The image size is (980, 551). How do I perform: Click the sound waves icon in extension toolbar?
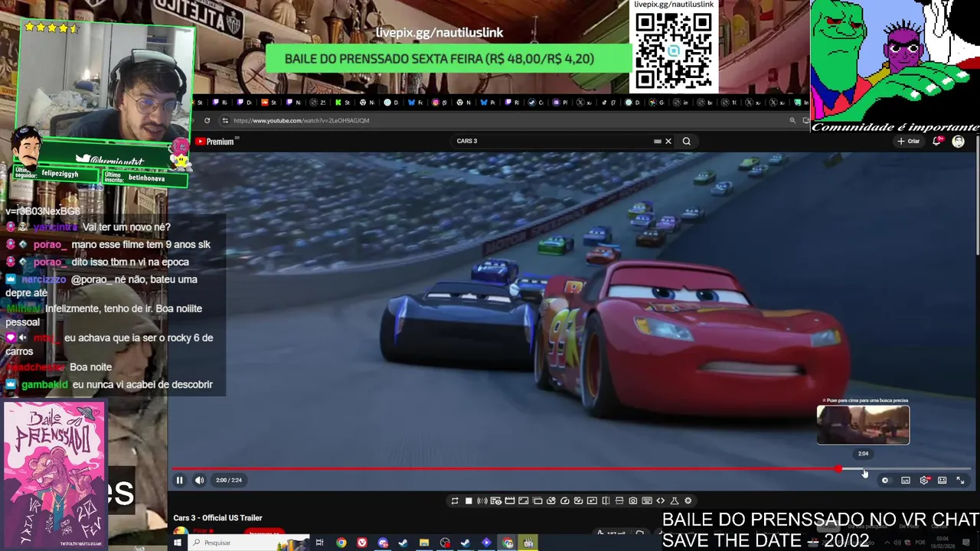[482, 500]
